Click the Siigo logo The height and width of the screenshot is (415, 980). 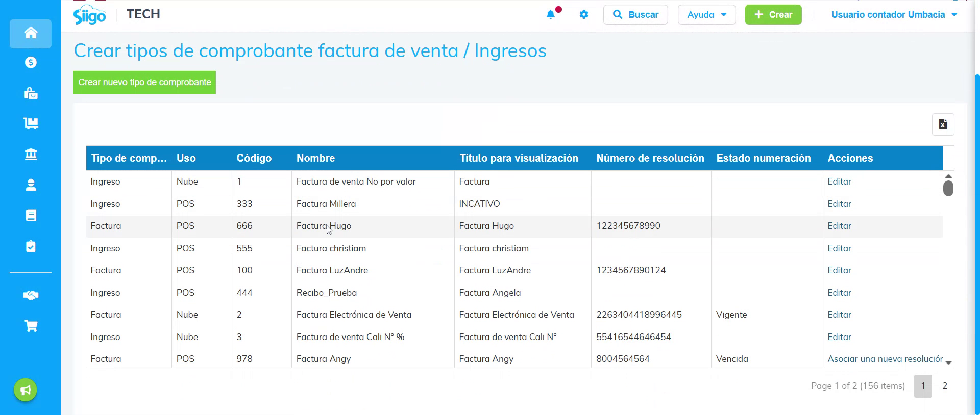coord(90,15)
